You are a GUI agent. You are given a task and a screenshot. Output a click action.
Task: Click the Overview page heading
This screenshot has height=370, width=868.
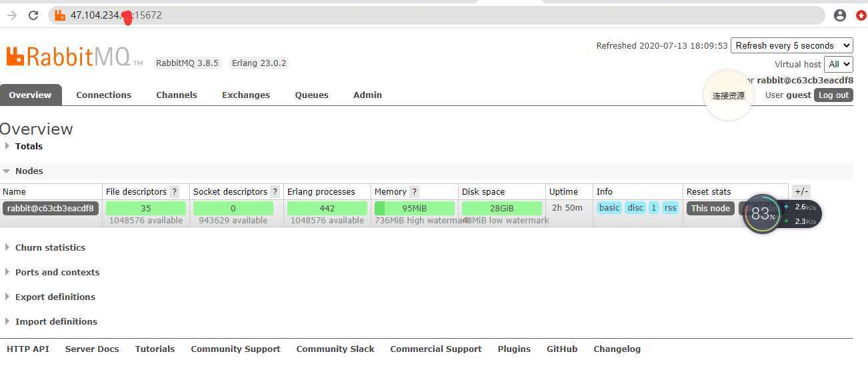coord(37,129)
